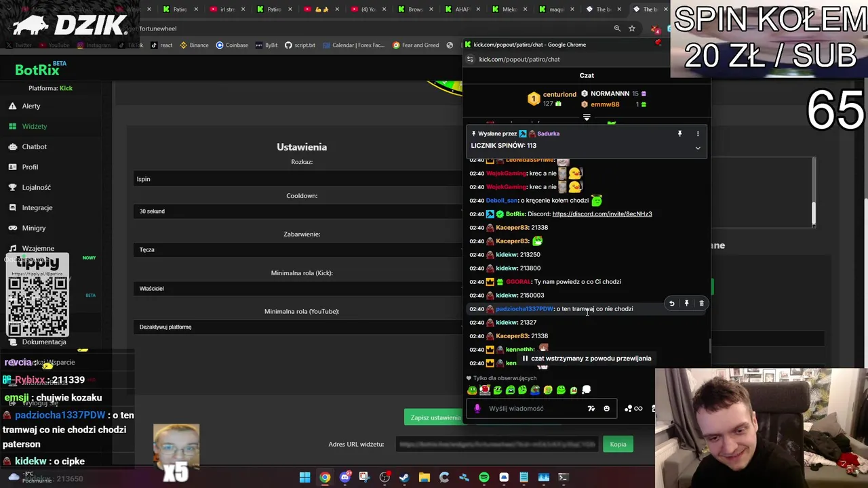Click blurred widget URL field

pyautogui.click(x=498, y=445)
